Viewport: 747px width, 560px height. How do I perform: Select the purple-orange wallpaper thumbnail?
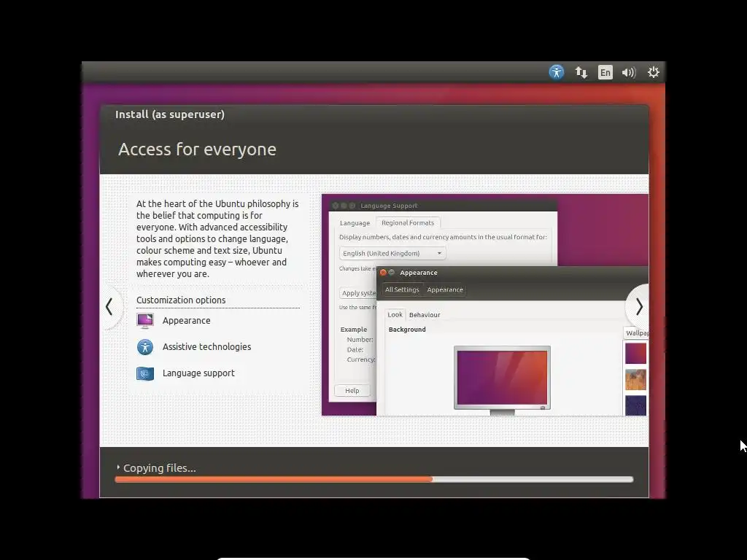pos(635,354)
